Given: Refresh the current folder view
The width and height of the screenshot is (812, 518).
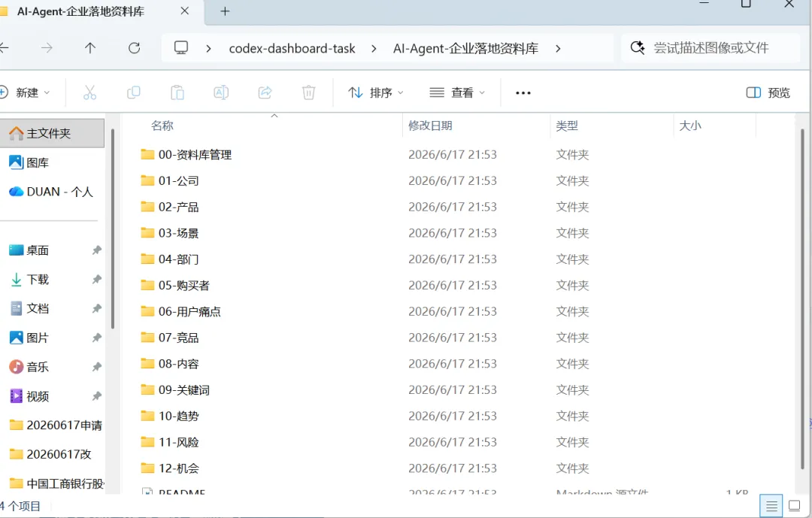Looking at the screenshot, I should point(134,48).
